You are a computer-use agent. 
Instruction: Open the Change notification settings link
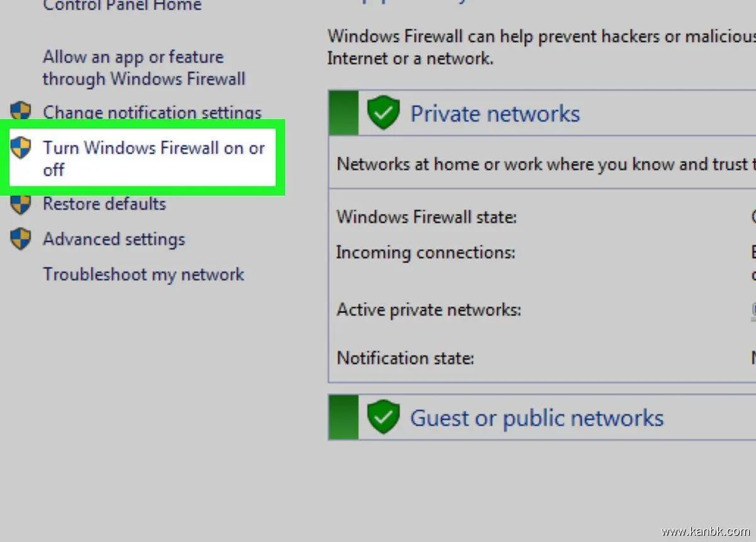pyautogui.click(x=152, y=113)
